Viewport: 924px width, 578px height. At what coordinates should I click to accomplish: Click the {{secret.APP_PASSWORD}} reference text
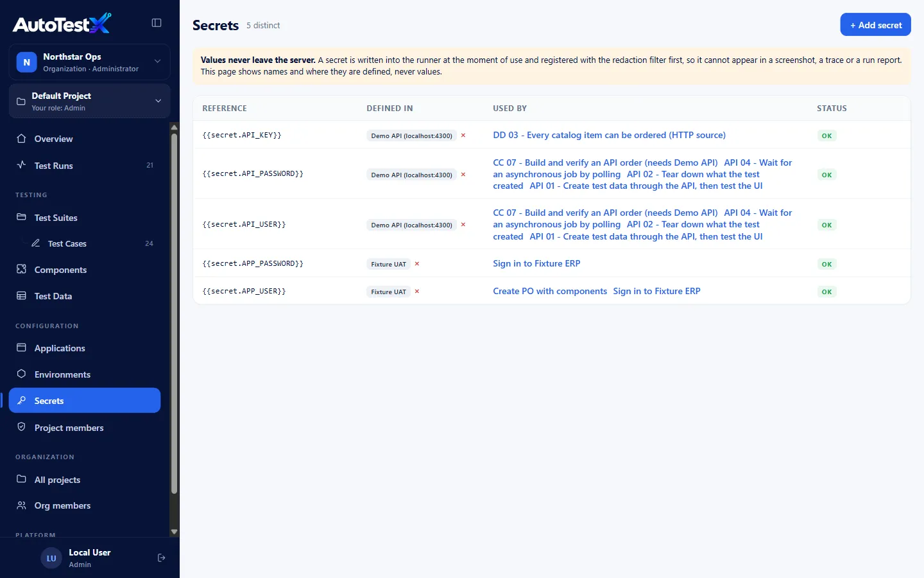[x=253, y=264]
